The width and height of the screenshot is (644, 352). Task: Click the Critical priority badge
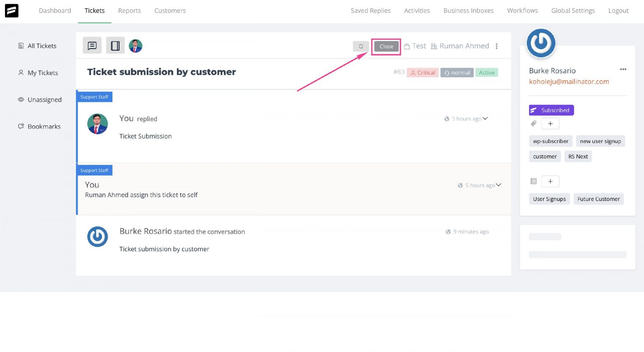click(x=423, y=72)
